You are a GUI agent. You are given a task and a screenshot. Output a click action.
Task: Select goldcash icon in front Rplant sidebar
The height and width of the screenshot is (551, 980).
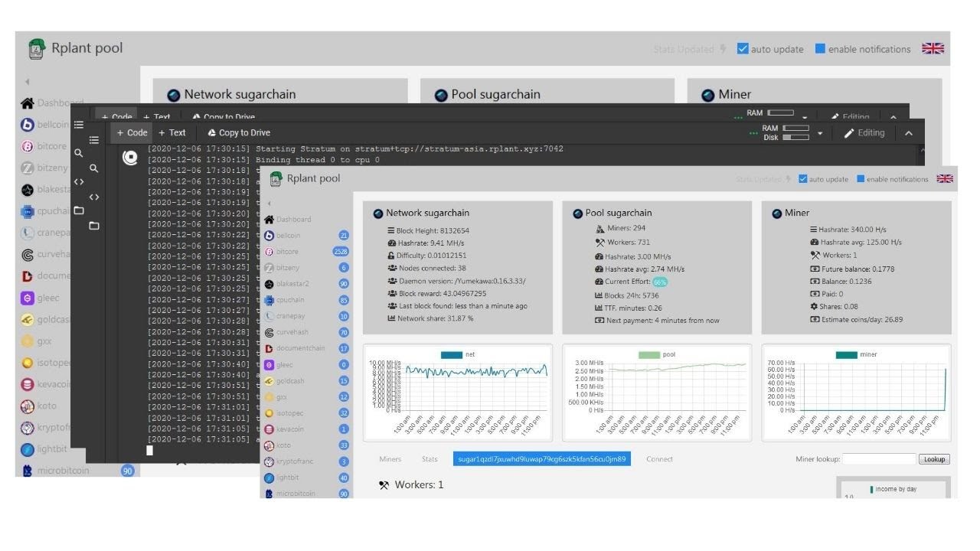[269, 381]
